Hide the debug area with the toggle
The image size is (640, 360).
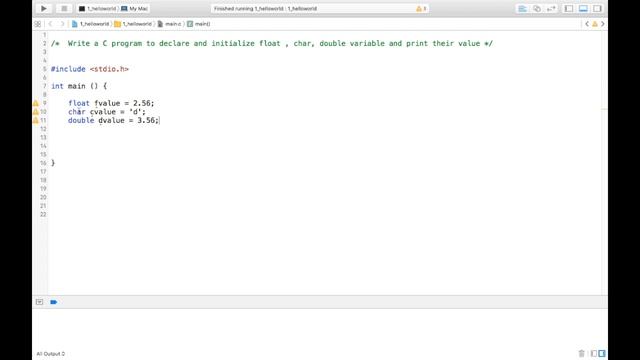click(x=39, y=302)
